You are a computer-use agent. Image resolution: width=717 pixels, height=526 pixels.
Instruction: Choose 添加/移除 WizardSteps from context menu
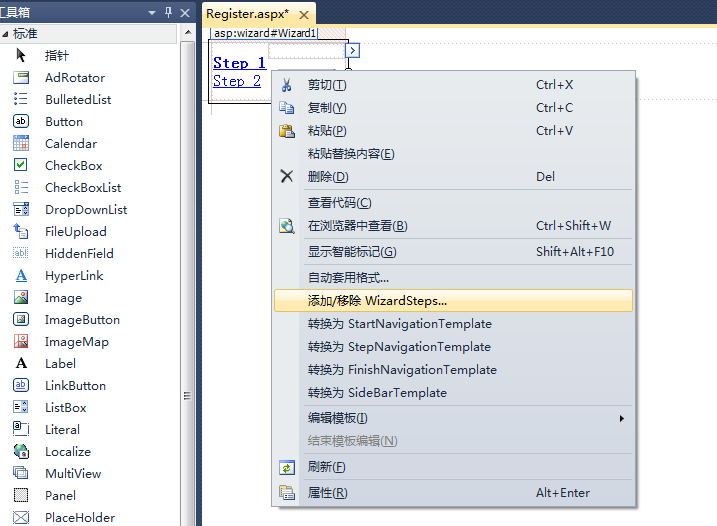tap(377, 300)
